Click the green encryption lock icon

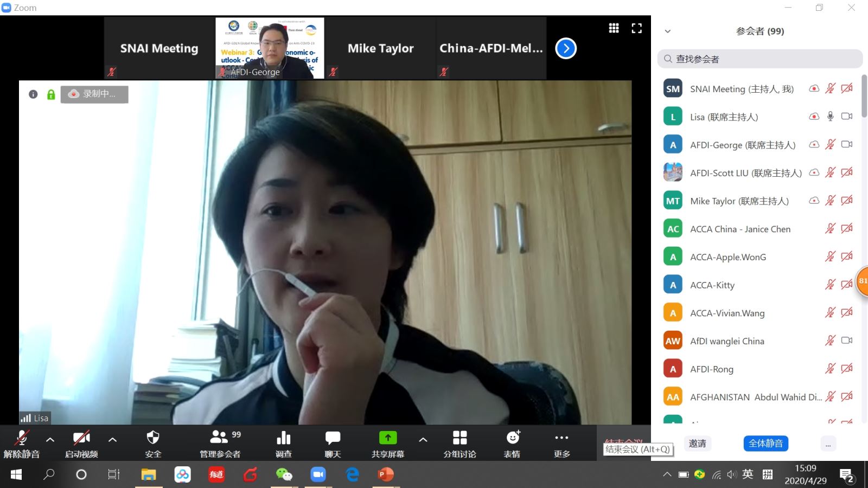pos(51,95)
